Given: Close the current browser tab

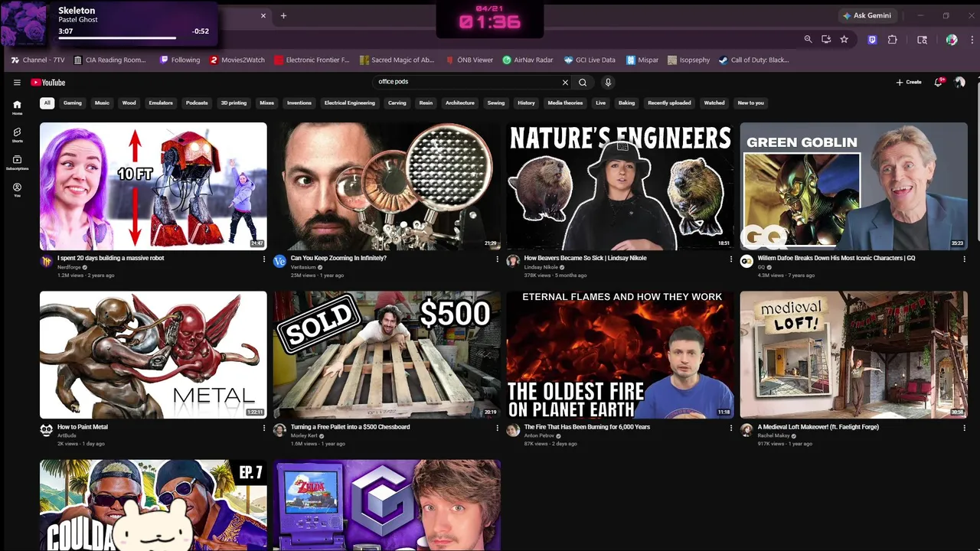Looking at the screenshot, I should point(263,15).
